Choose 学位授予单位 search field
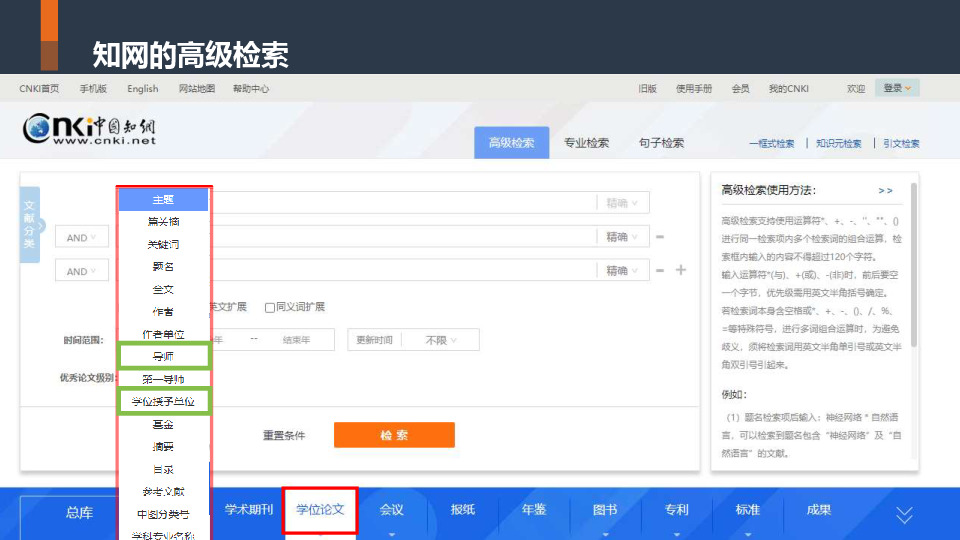This screenshot has height=540, width=960. (163, 402)
